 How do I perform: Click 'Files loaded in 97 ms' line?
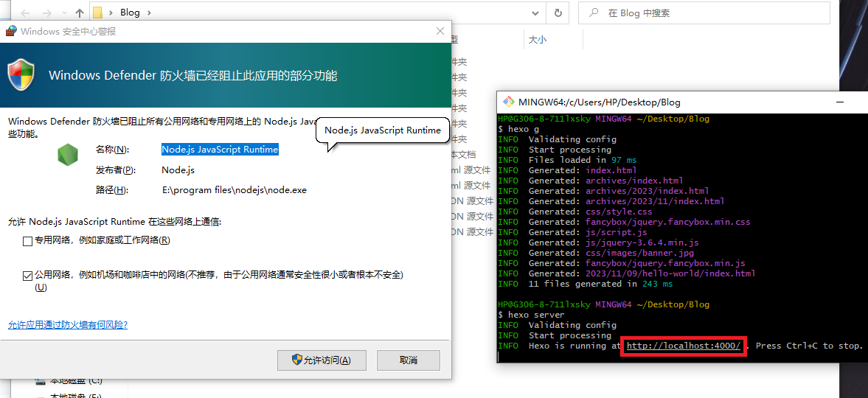point(567,160)
